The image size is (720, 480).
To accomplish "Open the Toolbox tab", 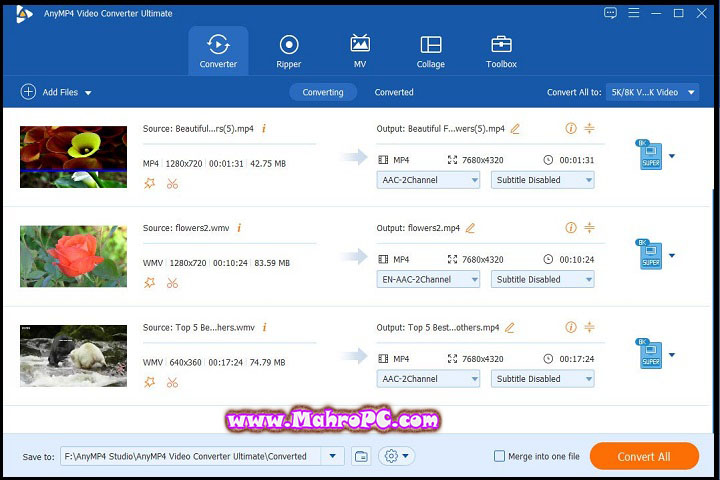I will point(501,51).
